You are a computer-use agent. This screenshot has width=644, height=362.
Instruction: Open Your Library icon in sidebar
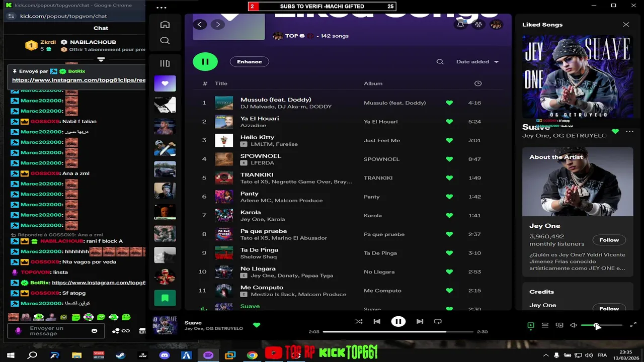165,63
